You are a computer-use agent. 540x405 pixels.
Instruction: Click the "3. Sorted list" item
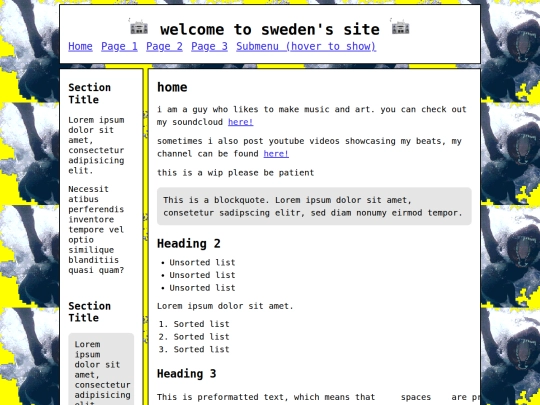click(194, 350)
